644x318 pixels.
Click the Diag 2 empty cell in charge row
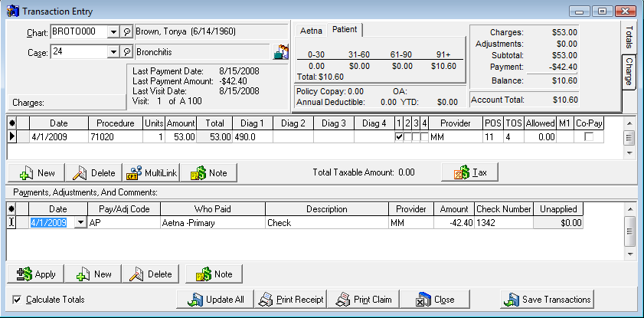click(293, 137)
